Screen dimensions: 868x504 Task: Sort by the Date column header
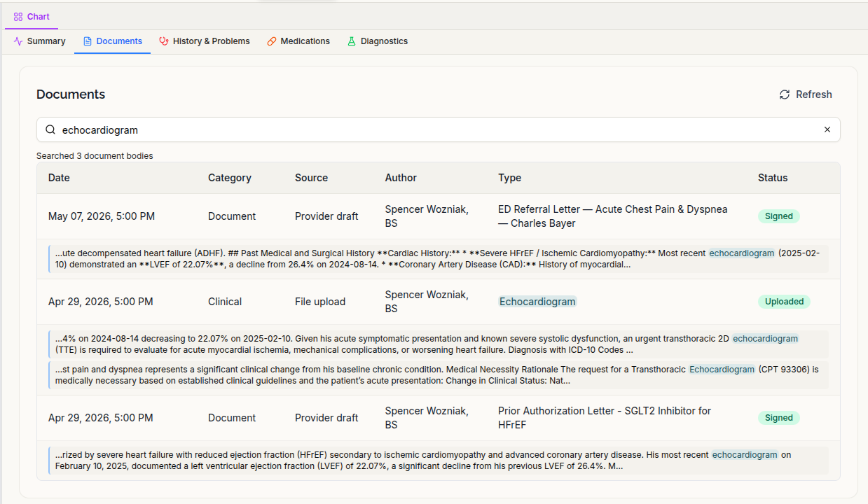tap(59, 178)
